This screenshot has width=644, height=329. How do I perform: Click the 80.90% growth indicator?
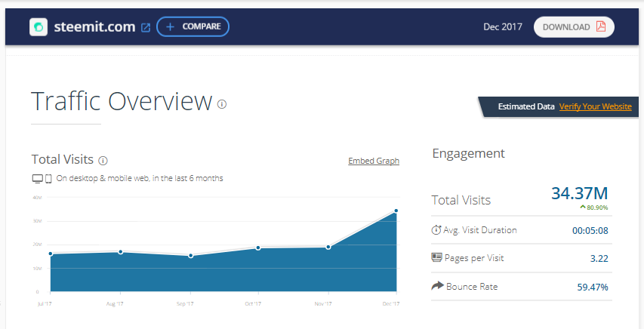coord(594,208)
